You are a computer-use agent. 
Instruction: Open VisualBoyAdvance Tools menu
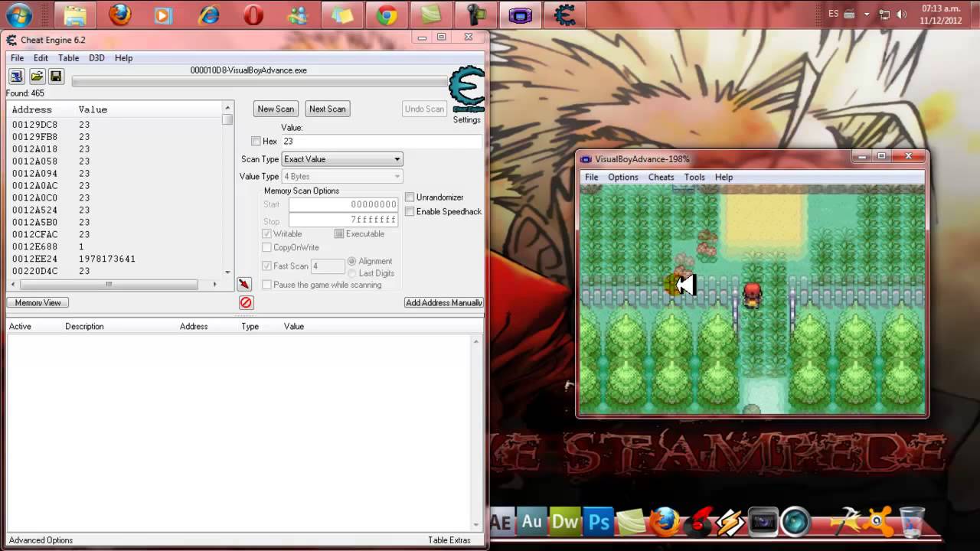point(694,178)
